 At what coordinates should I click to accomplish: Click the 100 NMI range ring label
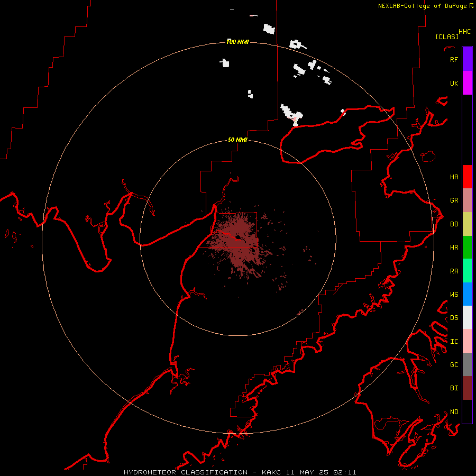237,42
